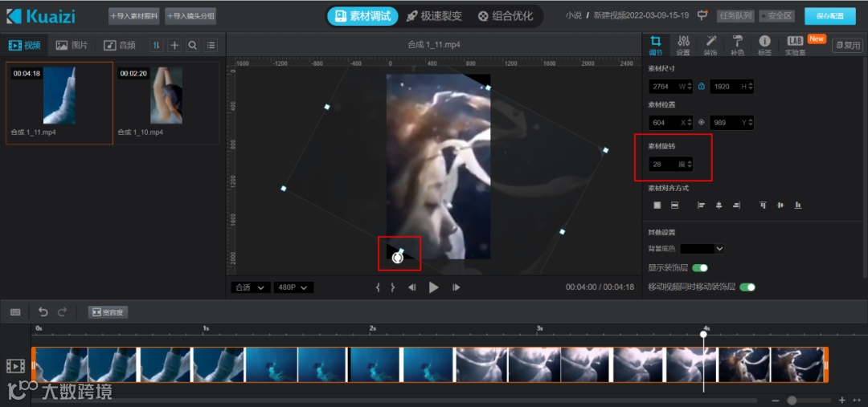Click the undo arrow icon
This screenshot has height=407, width=868.
click(43, 312)
